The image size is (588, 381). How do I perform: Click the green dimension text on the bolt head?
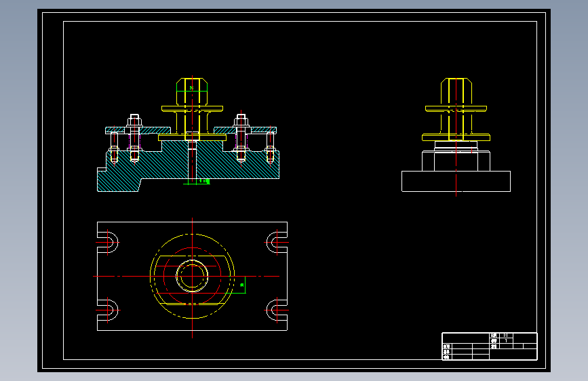click(191, 88)
